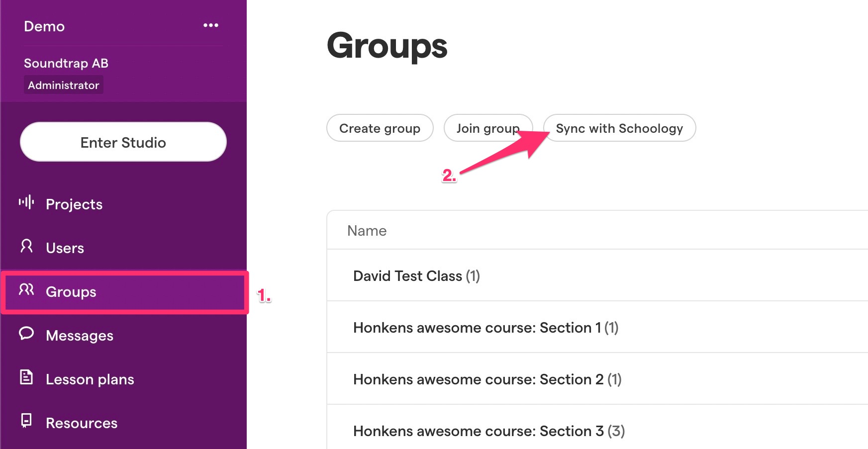
Task: Click the Resources book icon
Action: [26, 421]
